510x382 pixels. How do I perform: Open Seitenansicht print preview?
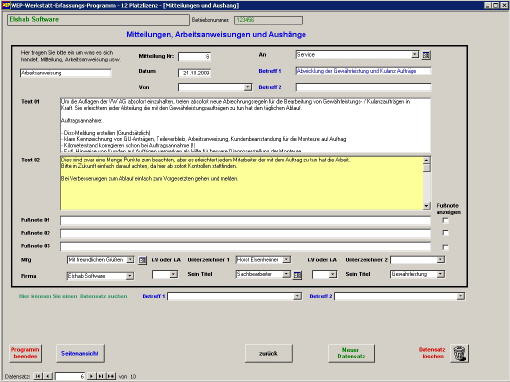pos(80,353)
